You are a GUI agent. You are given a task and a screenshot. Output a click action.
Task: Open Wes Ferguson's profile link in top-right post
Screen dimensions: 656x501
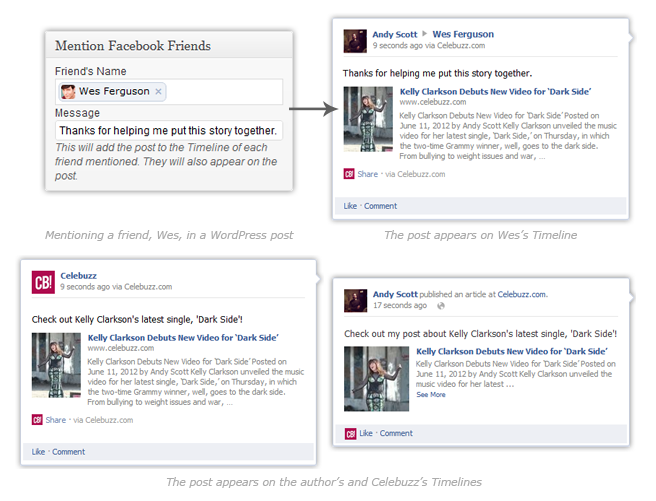coord(463,35)
